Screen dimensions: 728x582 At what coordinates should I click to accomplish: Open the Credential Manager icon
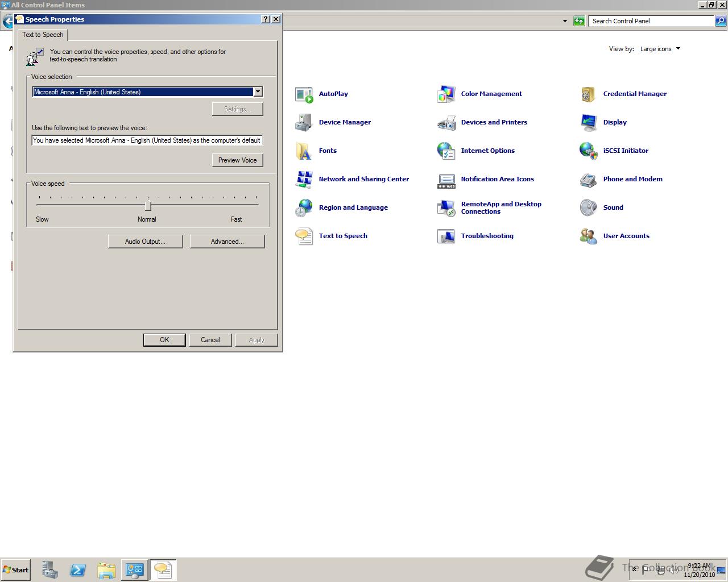589,94
